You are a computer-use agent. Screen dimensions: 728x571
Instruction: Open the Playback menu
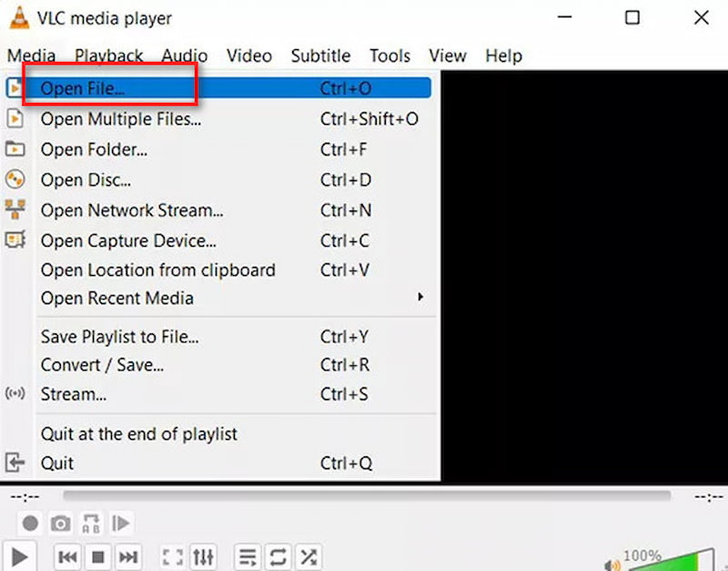pyautogui.click(x=108, y=56)
